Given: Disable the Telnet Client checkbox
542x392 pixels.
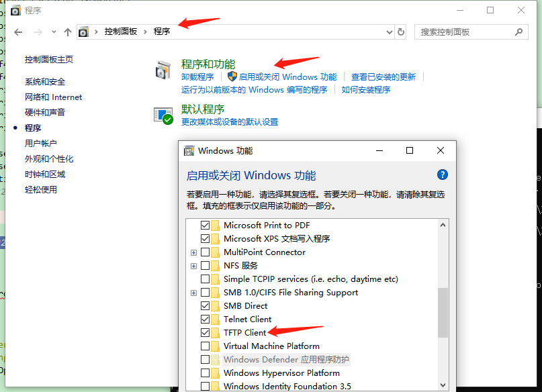Looking at the screenshot, I should (205, 319).
